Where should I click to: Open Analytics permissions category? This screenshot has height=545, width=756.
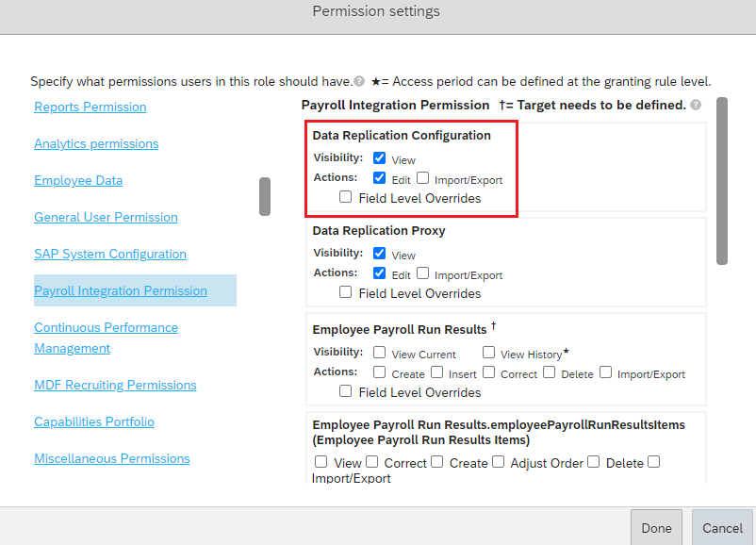pos(96,143)
